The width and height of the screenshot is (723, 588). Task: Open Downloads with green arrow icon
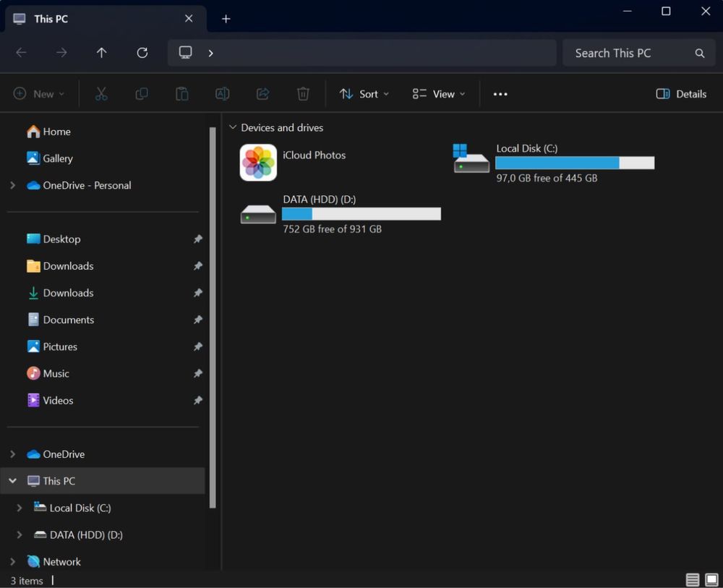pyautogui.click(x=60, y=293)
